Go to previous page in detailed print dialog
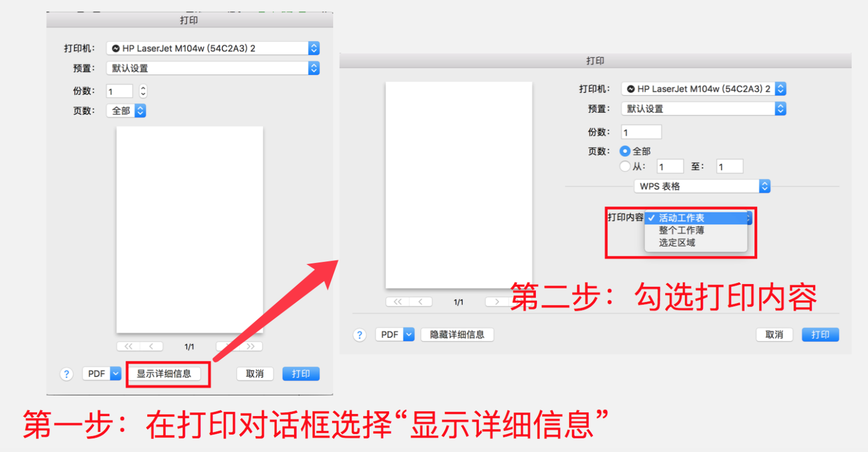 420,302
